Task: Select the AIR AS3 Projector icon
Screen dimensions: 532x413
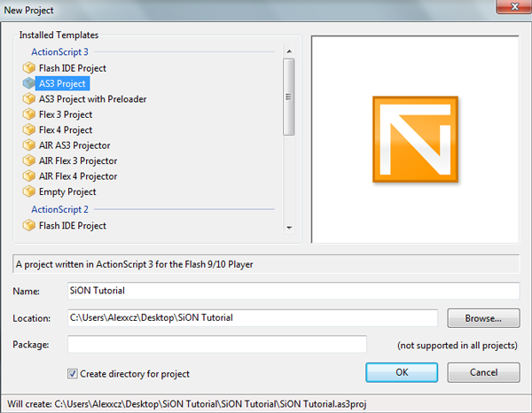Action: pos(29,145)
